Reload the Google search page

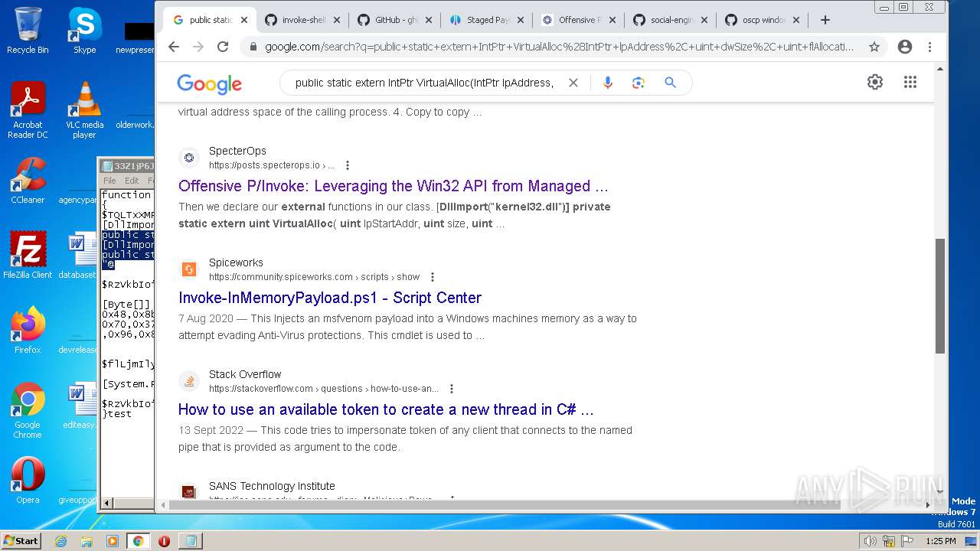(x=223, y=47)
